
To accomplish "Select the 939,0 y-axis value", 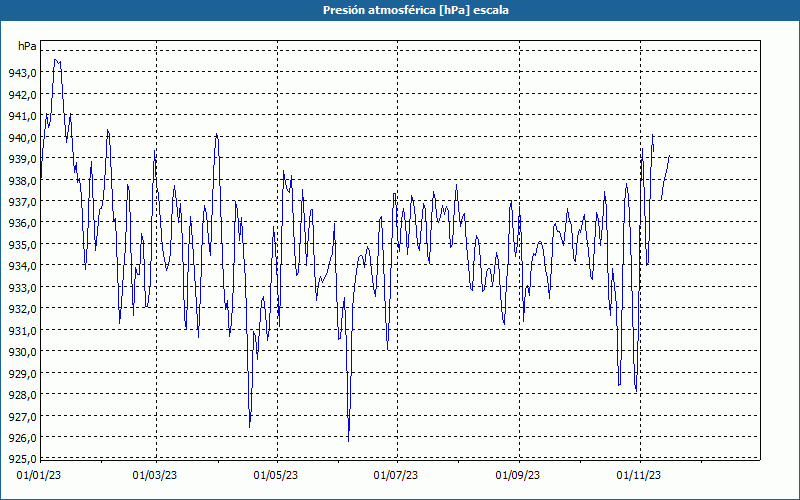I will pos(22,159).
